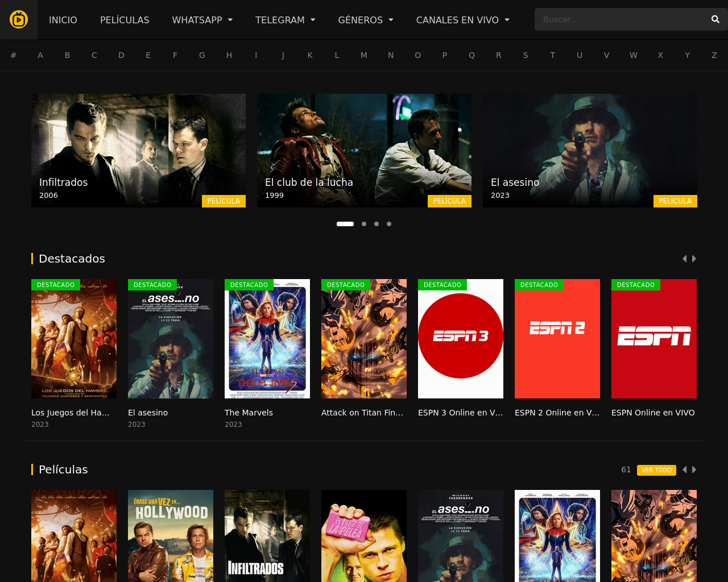Select the second carousel page dot
Screen dimensions: 728x582
364,224
